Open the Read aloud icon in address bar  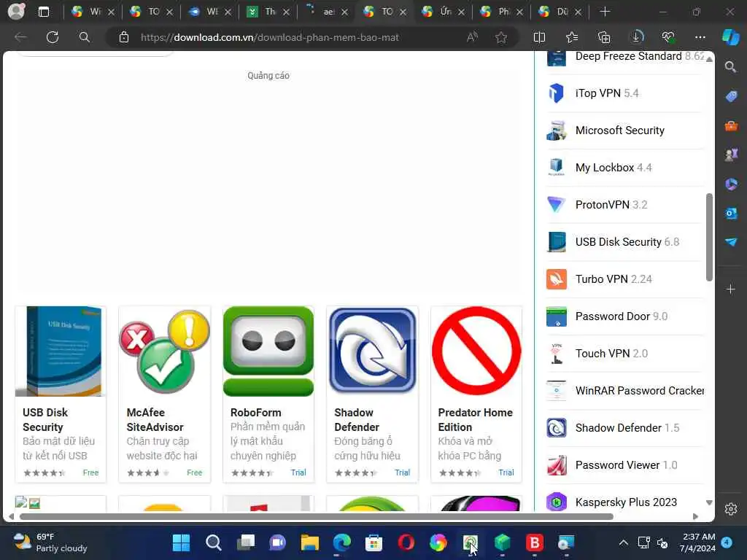click(x=472, y=37)
